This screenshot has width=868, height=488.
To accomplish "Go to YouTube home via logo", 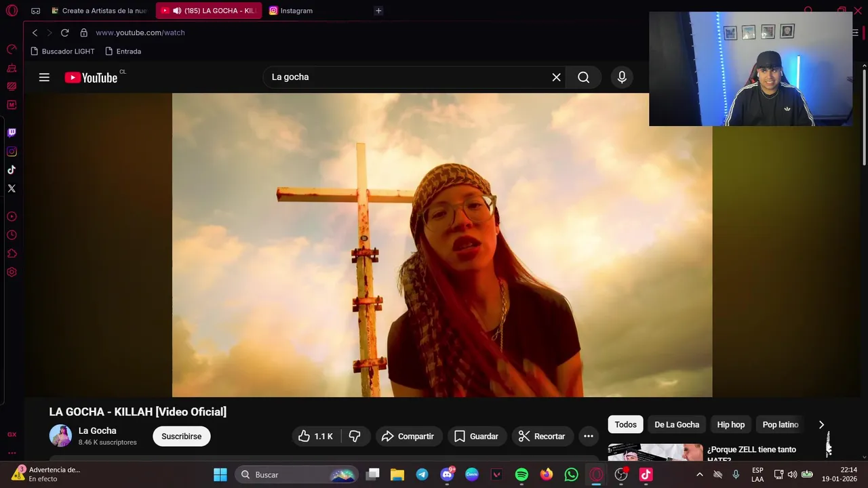I will (x=92, y=77).
